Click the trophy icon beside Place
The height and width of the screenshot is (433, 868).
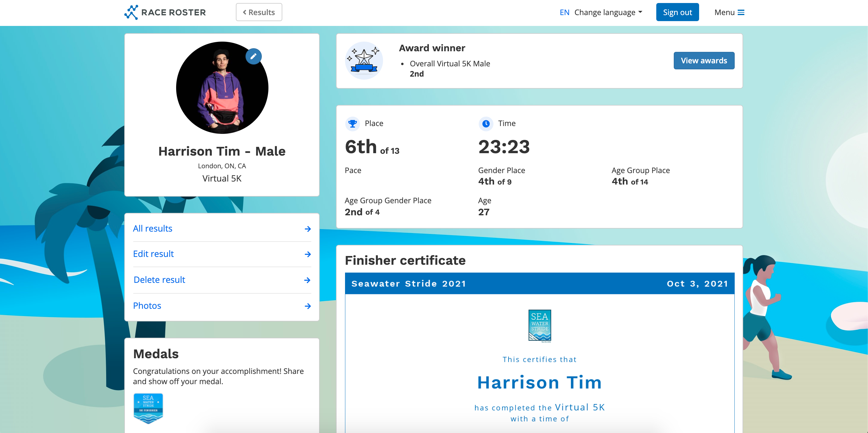352,124
